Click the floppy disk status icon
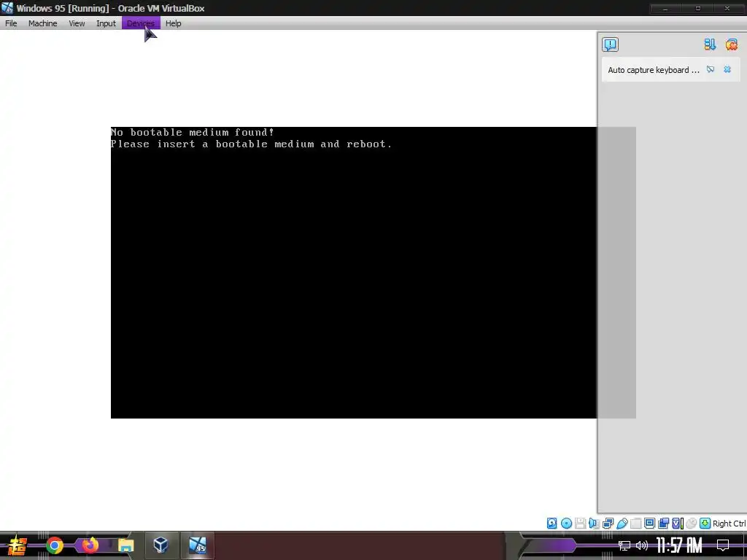747x560 pixels. tap(580, 524)
